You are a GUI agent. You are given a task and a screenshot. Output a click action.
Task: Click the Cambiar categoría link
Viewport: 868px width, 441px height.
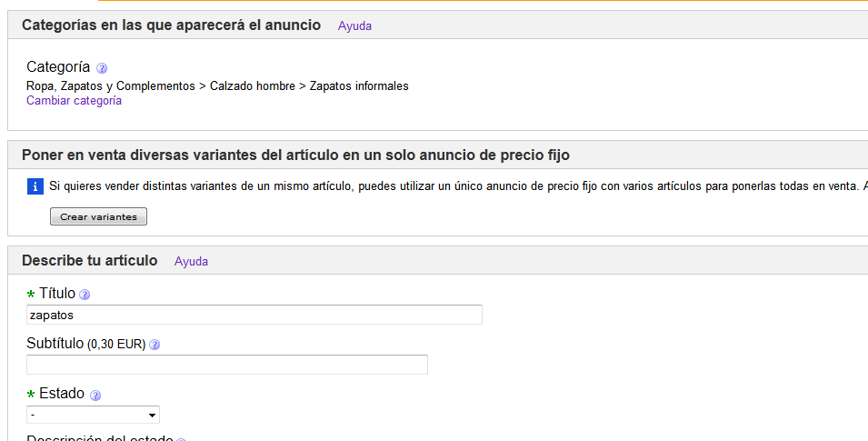tap(75, 100)
